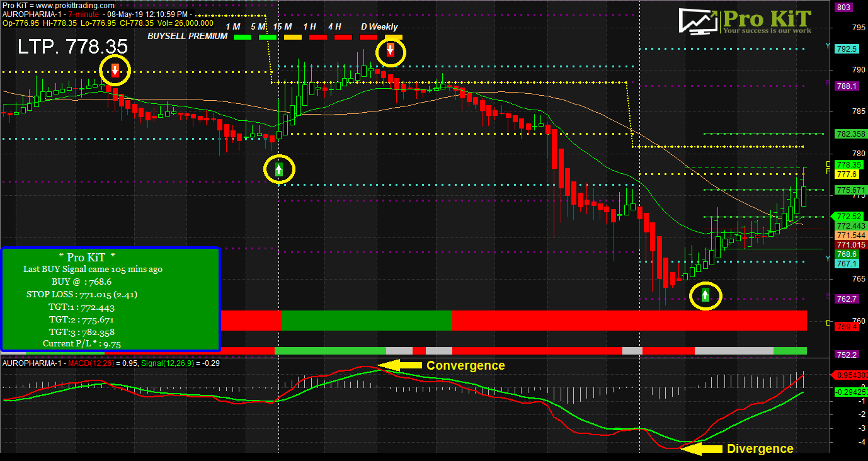Click the green buy arrow near 778
The width and height of the screenshot is (868, 461).
(x=279, y=169)
